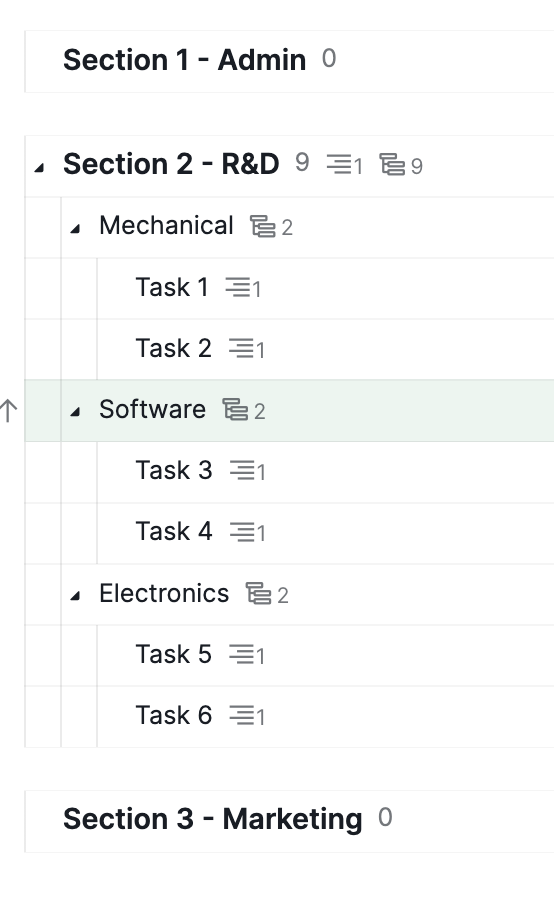Select the Task 4 row
Viewport: 554px width, 910px height.
click(325, 533)
